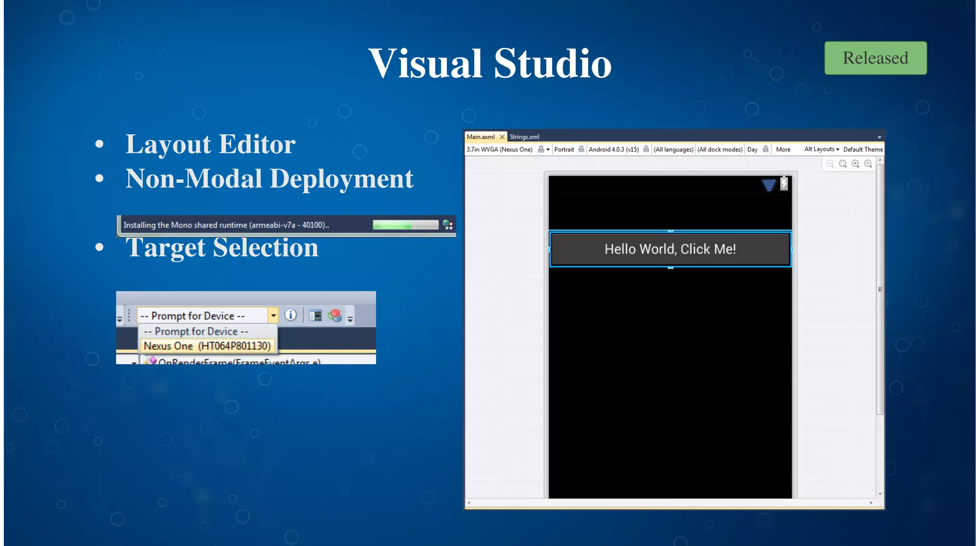The width and height of the screenshot is (980, 546).
Task: Click Non-Modal Deployment bullet text
Action: coord(269,179)
